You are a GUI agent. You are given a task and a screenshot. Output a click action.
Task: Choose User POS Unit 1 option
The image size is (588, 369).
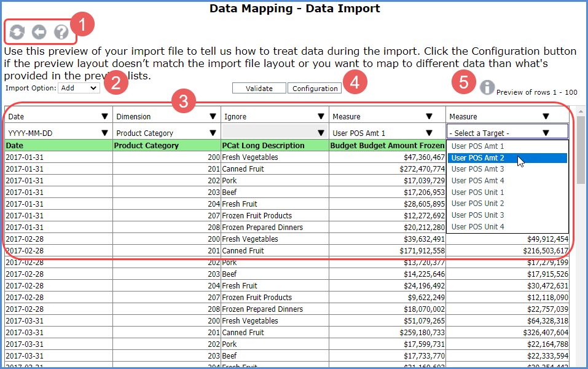(477, 192)
